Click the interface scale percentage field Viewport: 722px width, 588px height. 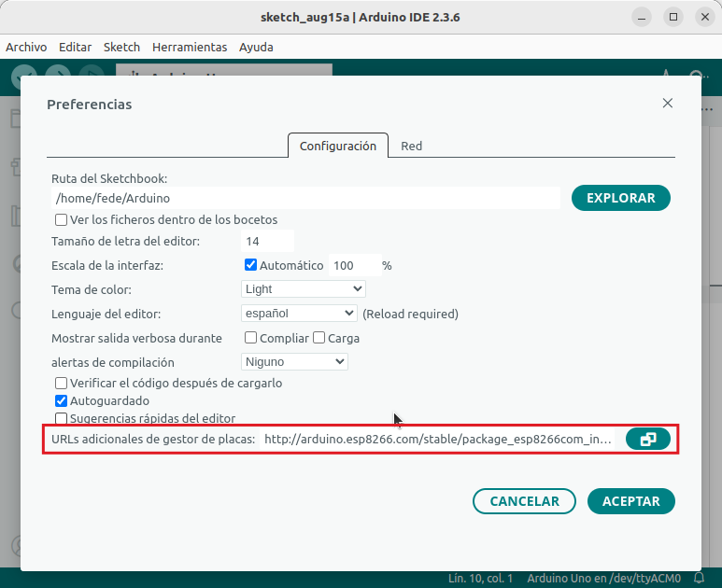(x=355, y=265)
